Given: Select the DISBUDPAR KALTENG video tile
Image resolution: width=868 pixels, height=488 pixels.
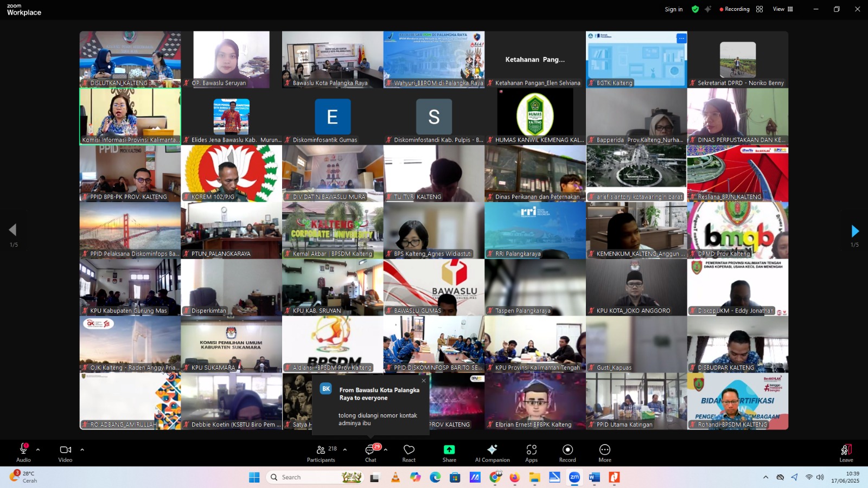Looking at the screenshot, I should [x=738, y=344].
